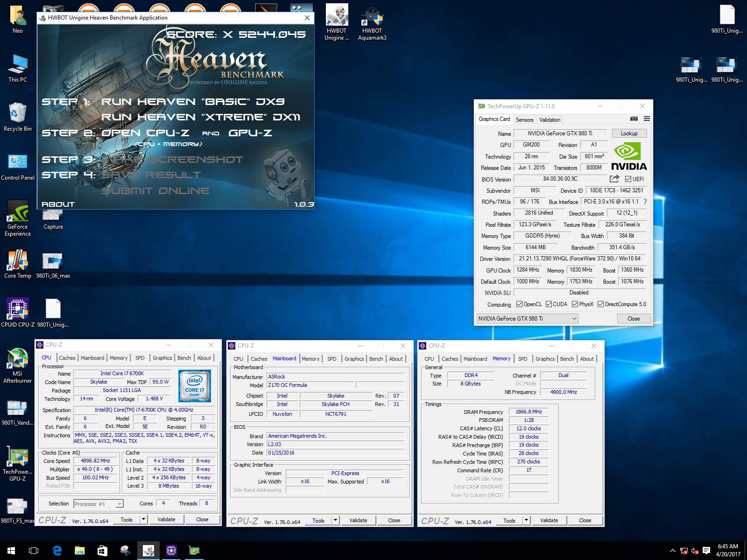Screen dimensions: 747x560
Task: Toggle the PhysX checkbox
Action: 575,304
